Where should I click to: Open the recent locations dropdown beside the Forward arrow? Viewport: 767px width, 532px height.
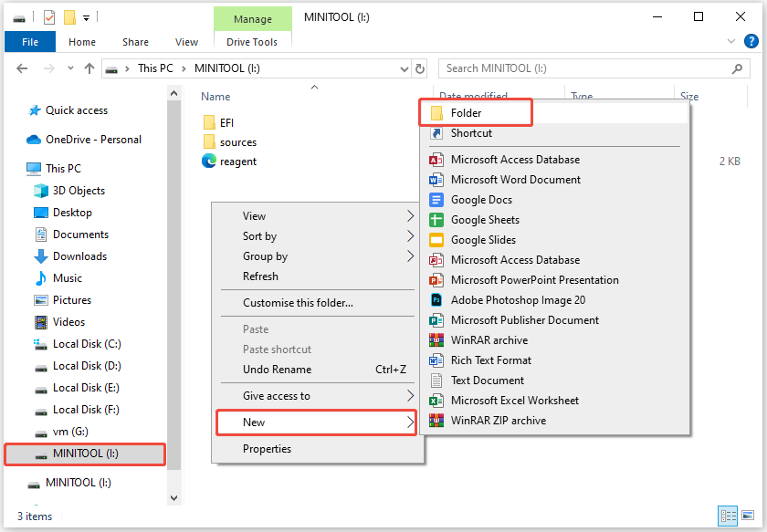(70, 68)
